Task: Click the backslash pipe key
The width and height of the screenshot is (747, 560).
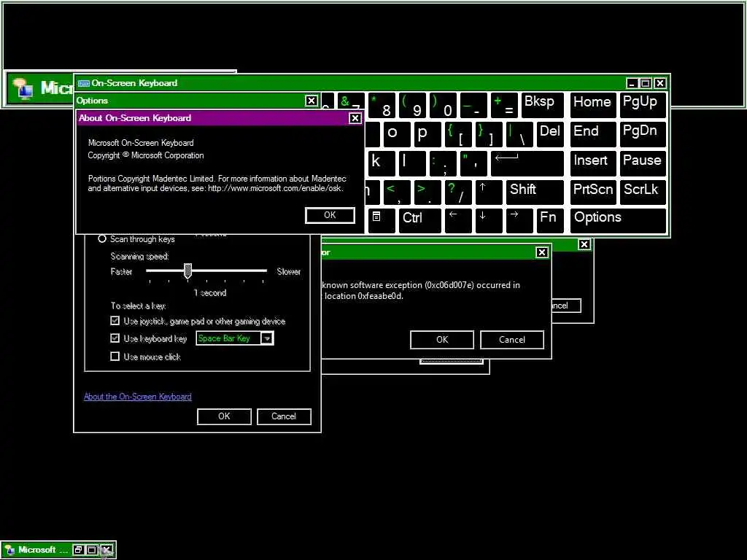Action: pyautogui.click(x=519, y=135)
